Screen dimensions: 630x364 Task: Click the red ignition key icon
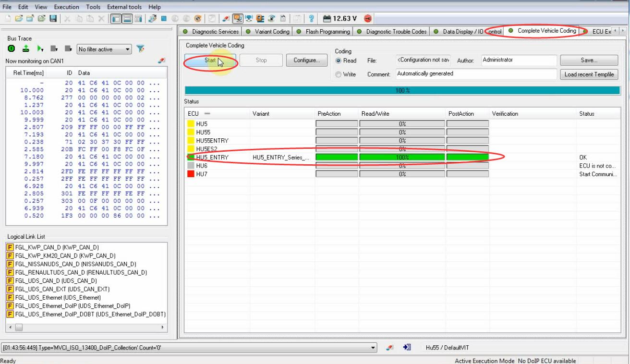click(368, 19)
